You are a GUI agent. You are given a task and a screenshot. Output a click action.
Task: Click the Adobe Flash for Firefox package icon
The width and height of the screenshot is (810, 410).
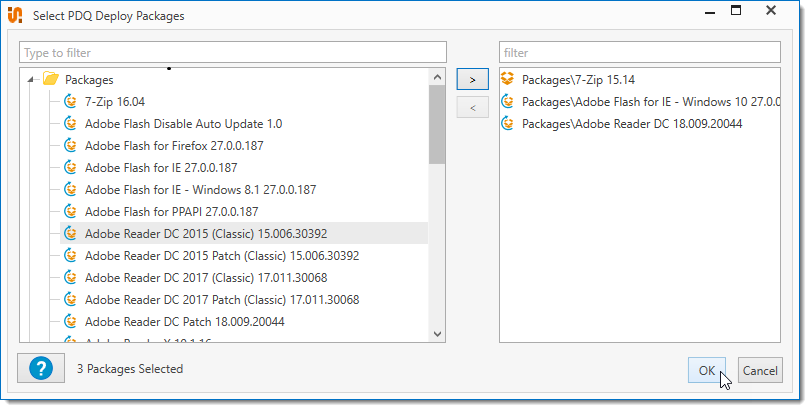click(71, 145)
